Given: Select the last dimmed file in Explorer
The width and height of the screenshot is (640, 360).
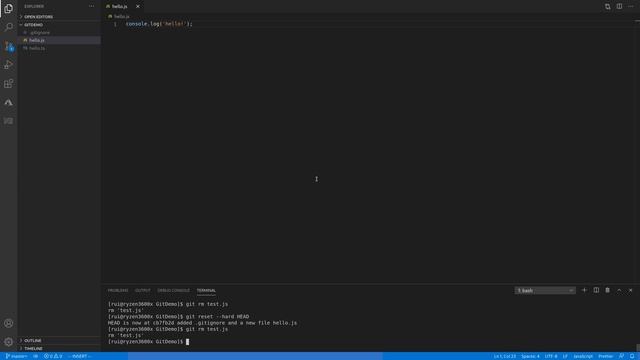Looking at the screenshot, I should coord(59,48).
